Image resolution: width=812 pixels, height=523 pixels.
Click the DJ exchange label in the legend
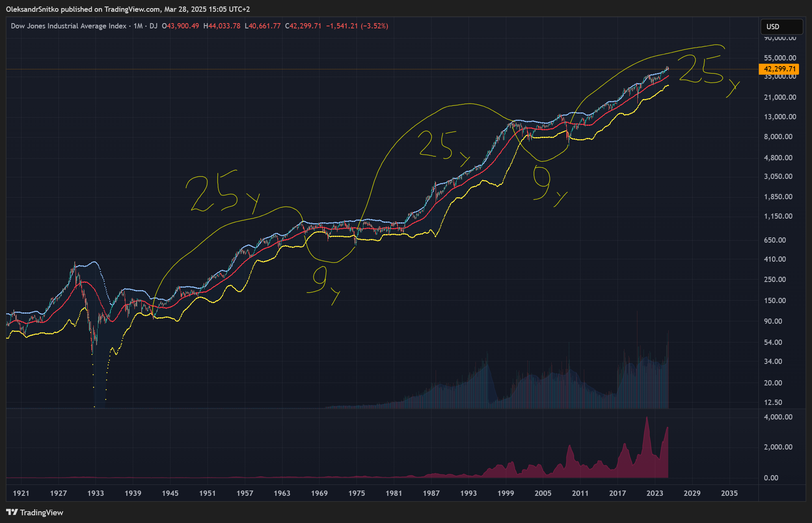click(x=153, y=26)
